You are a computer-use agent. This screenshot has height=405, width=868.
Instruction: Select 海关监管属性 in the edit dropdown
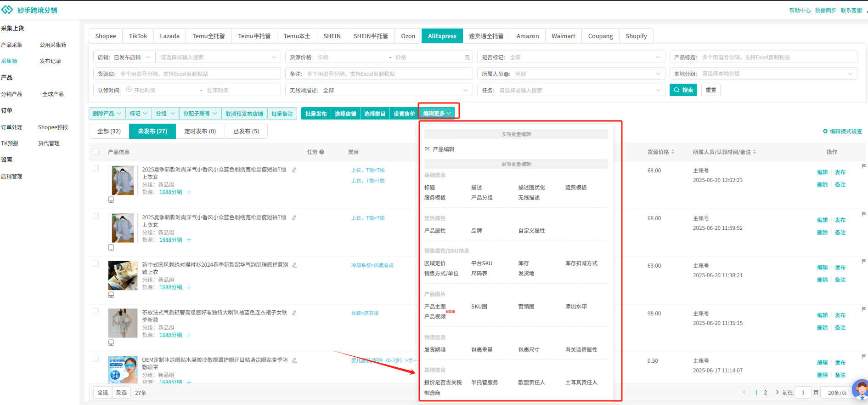coord(581,350)
